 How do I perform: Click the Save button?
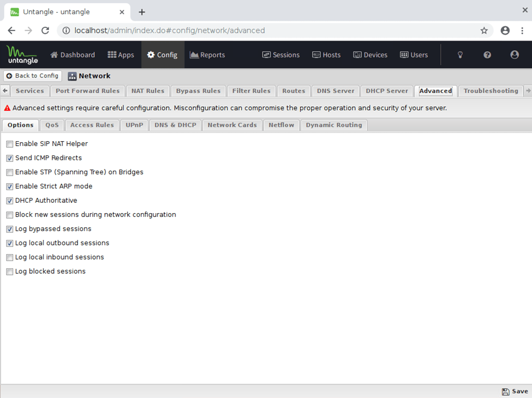click(x=515, y=391)
